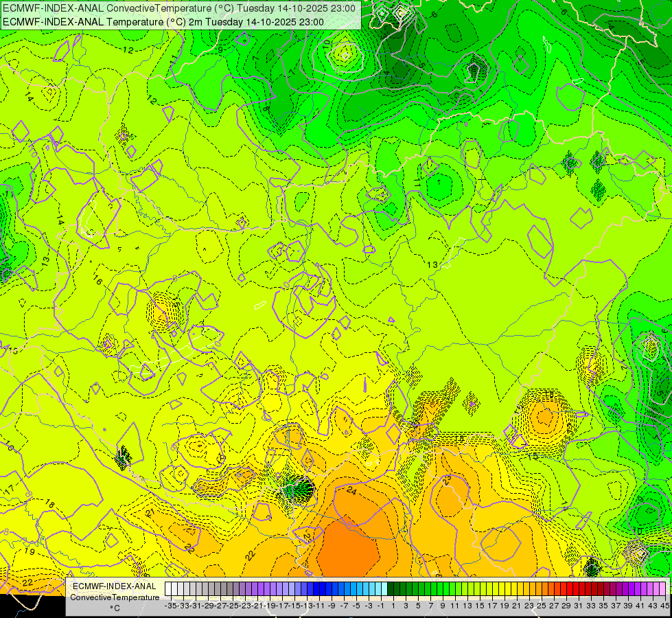This screenshot has height=618, width=672.
Task: Click the 16 contour label on the map
Action: point(97,281)
